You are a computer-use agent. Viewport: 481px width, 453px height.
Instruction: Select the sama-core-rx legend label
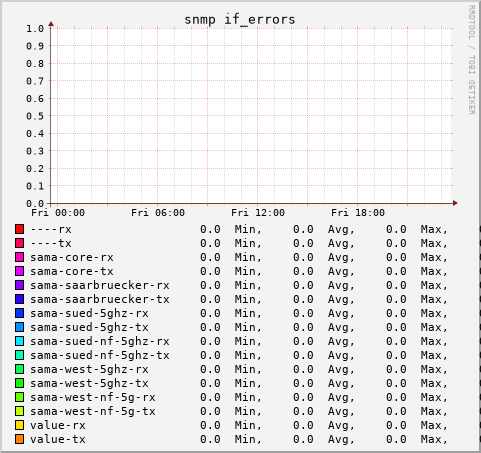(72, 257)
